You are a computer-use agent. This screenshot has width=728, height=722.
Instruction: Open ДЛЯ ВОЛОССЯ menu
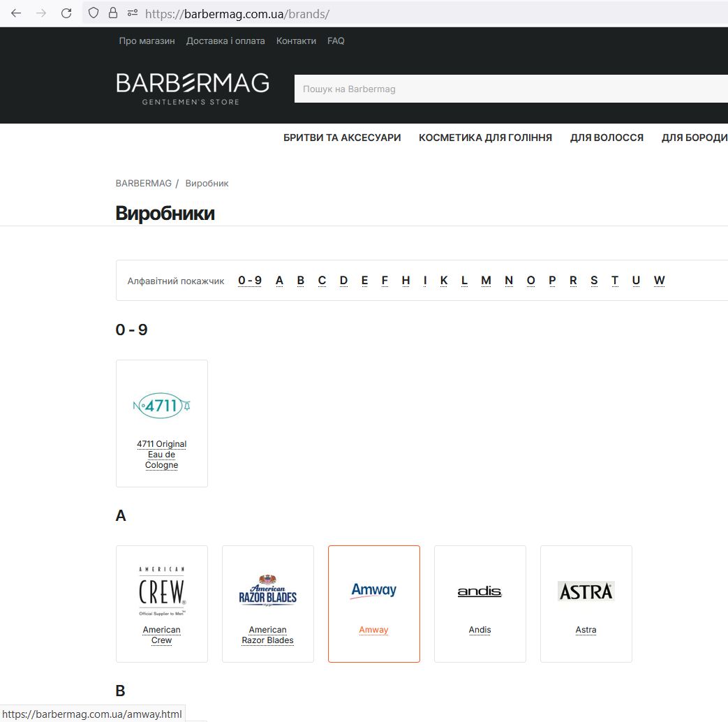click(x=607, y=138)
